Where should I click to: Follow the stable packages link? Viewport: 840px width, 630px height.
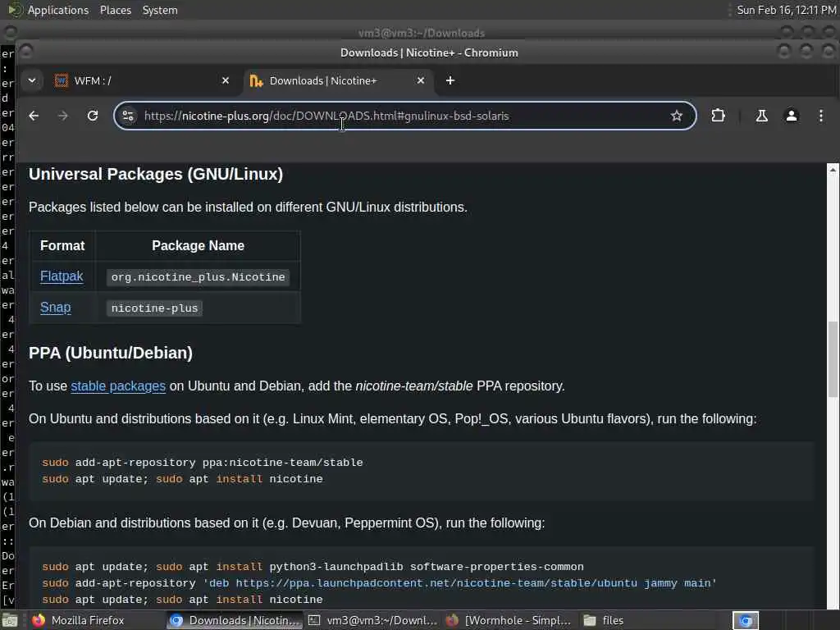[118, 386]
